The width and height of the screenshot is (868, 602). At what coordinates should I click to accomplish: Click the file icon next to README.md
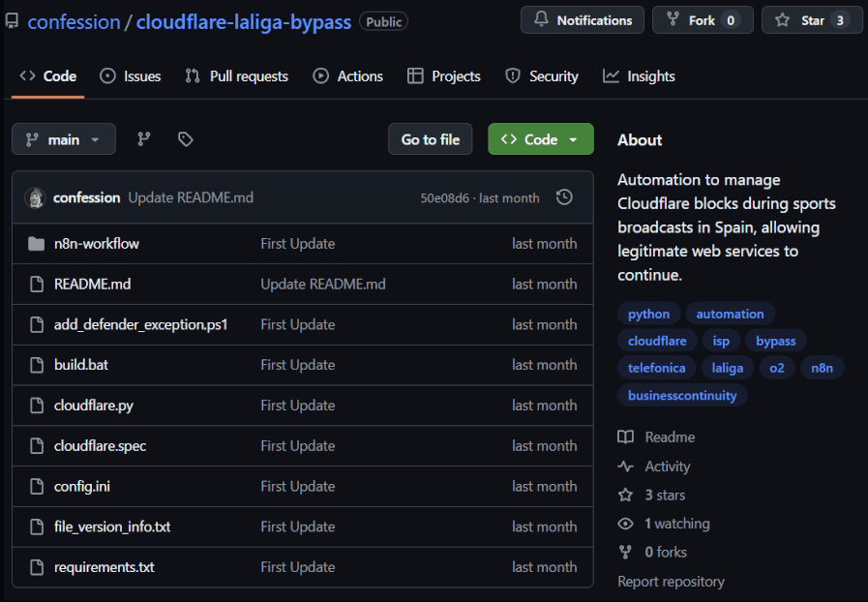tap(37, 285)
